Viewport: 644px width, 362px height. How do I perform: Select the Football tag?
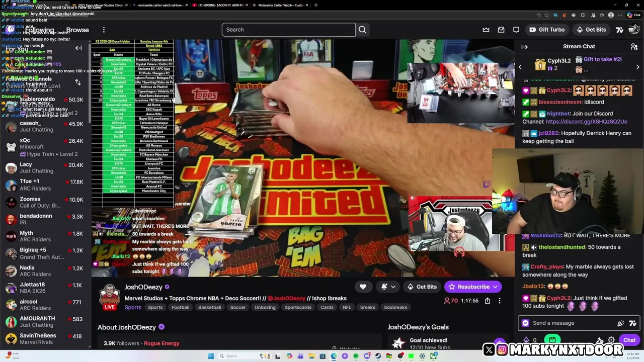[x=180, y=307]
